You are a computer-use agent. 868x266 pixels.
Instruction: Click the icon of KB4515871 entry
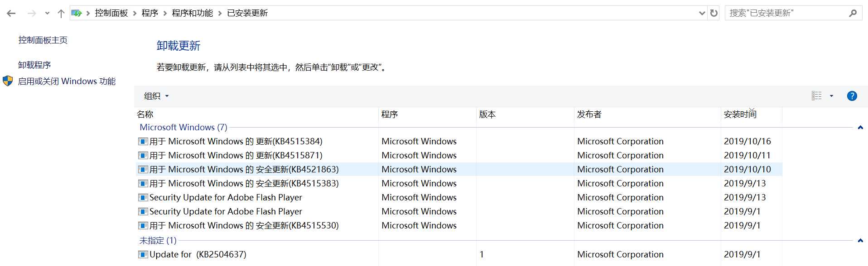[x=143, y=156]
